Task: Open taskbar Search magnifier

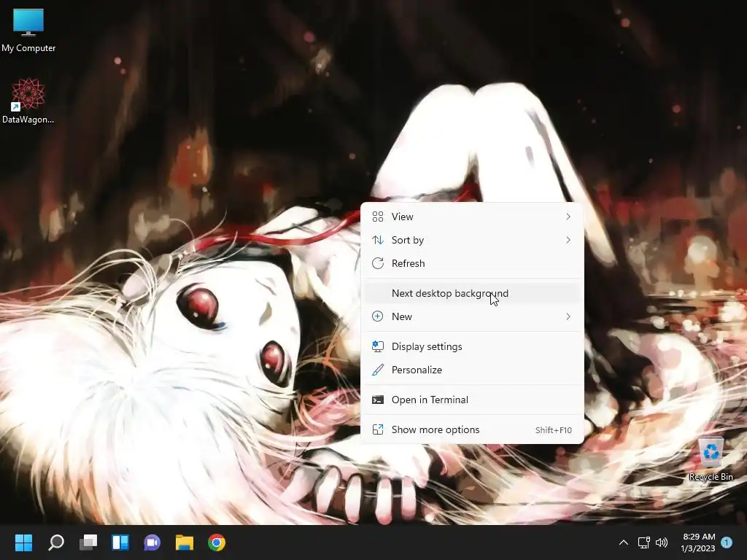Action: (x=55, y=542)
